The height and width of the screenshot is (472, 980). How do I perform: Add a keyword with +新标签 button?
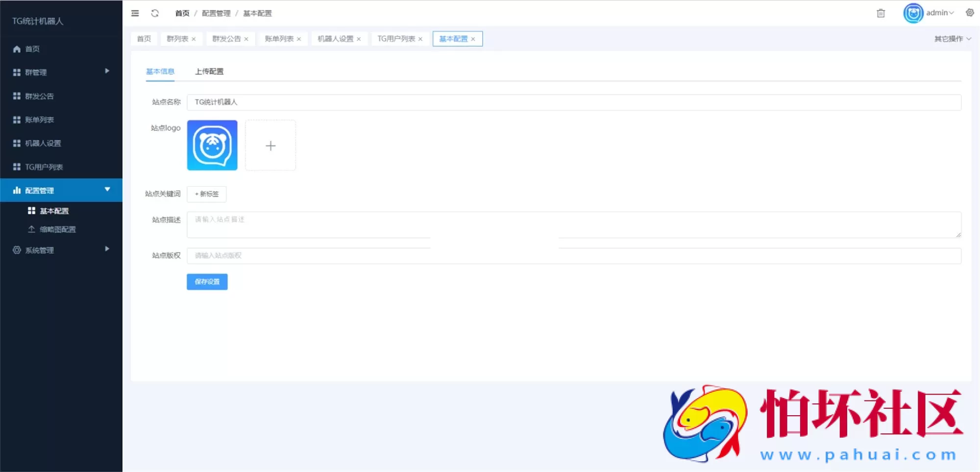206,194
